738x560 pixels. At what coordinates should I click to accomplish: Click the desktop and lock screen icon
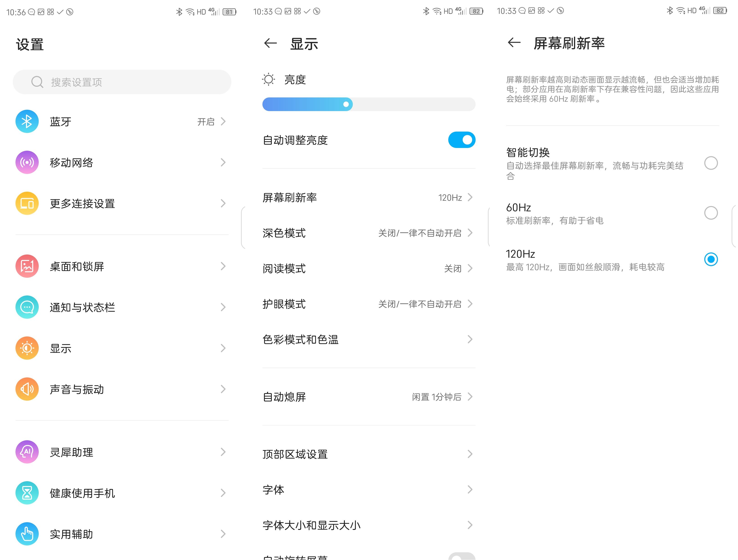tap(27, 266)
